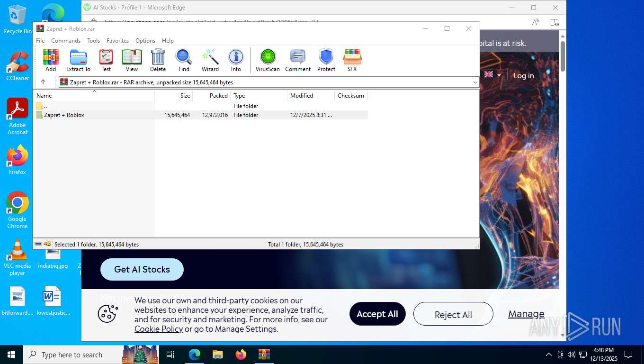Open the Favorites menu
The image size is (644, 364).
pos(117,41)
